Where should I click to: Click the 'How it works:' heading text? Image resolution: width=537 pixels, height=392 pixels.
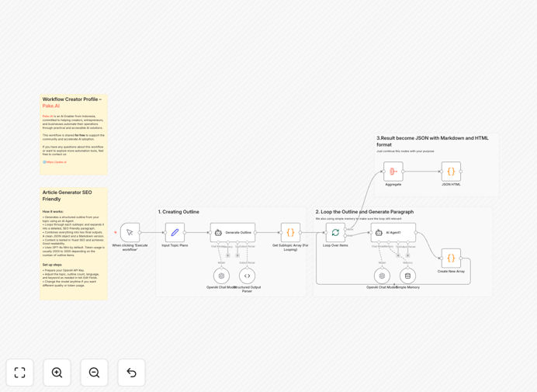click(53, 212)
